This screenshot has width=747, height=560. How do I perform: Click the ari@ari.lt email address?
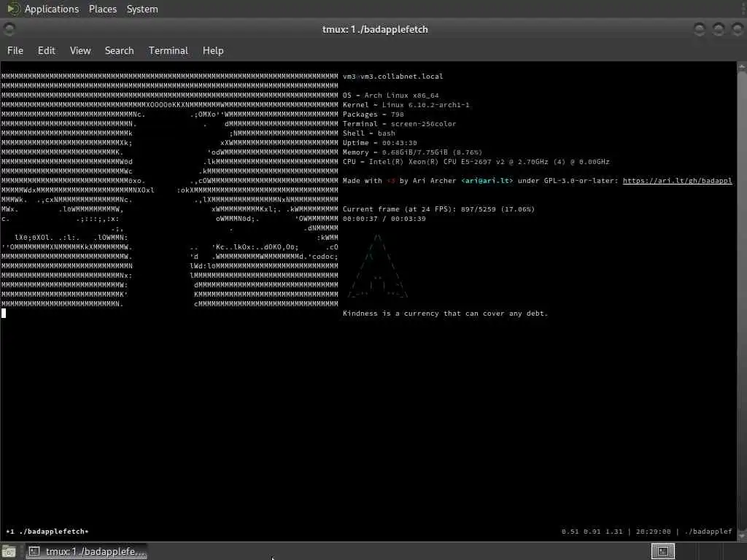point(487,181)
